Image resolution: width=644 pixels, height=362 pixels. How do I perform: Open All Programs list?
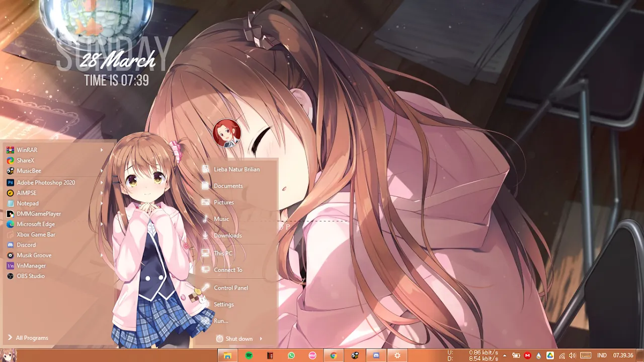click(28, 338)
